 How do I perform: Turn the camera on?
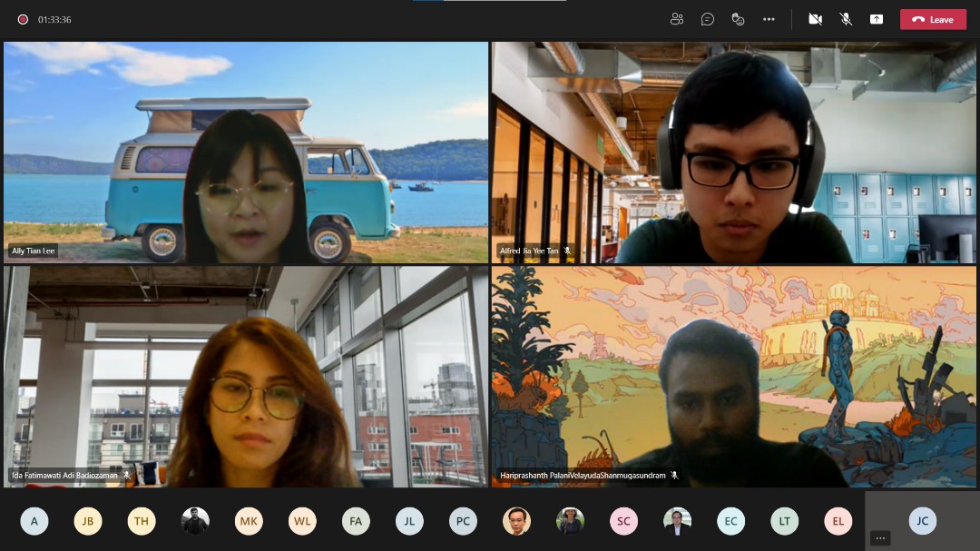(815, 19)
